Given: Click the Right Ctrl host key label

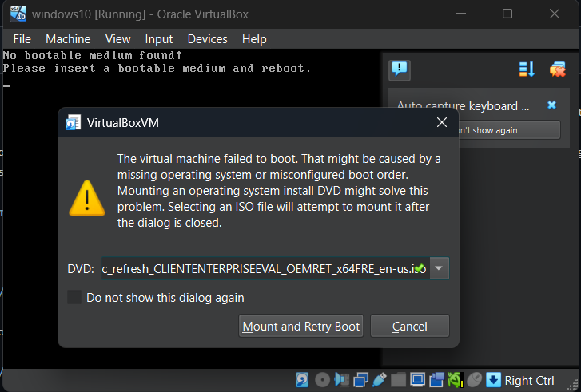Looking at the screenshot, I should 530,381.
